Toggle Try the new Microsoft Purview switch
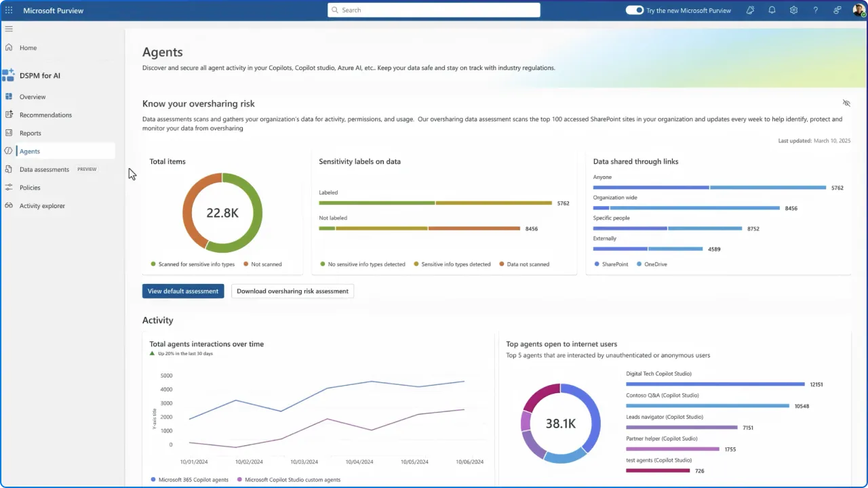This screenshot has height=488, width=868. point(635,10)
